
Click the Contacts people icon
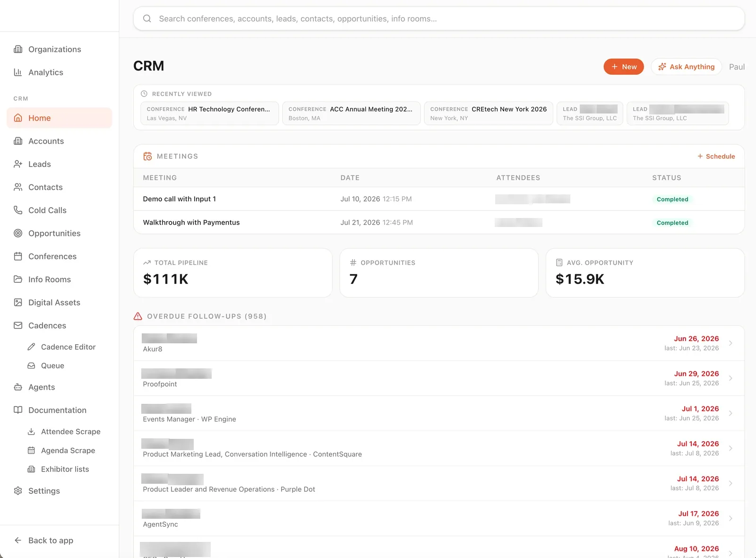coord(18,187)
